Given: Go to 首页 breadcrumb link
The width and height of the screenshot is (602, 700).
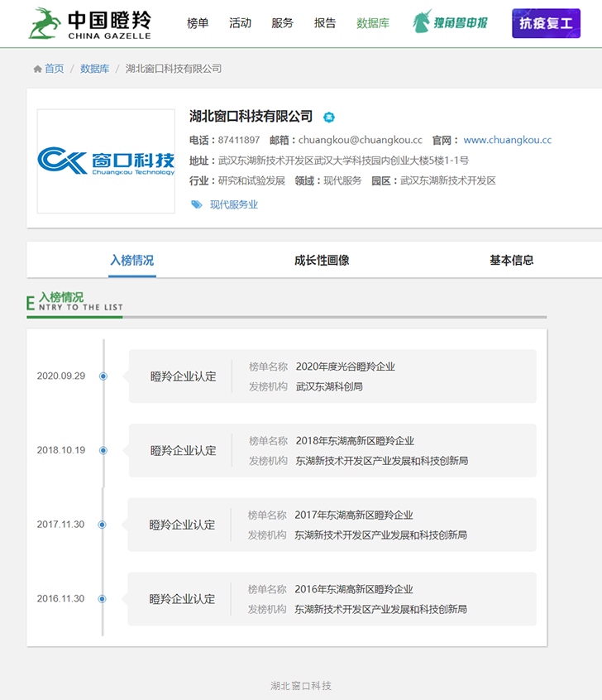Looking at the screenshot, I should point(55,69).
